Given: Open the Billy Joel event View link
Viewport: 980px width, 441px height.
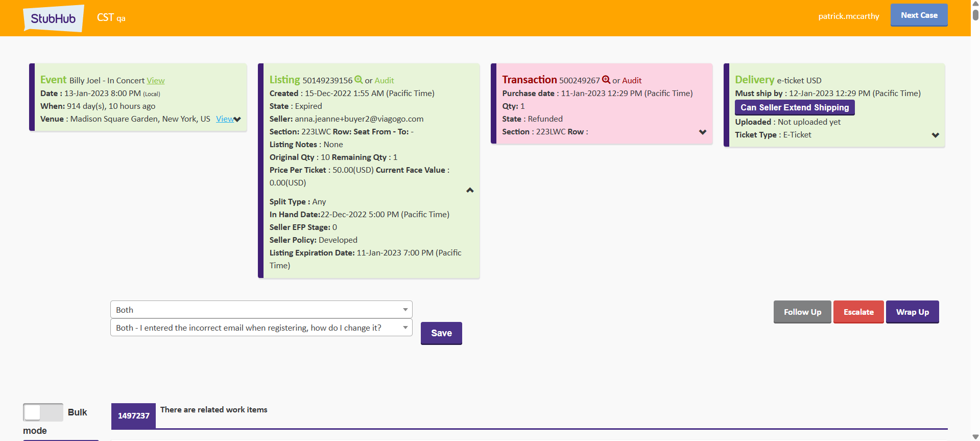Looking at the screenshot, I should 156,81.
